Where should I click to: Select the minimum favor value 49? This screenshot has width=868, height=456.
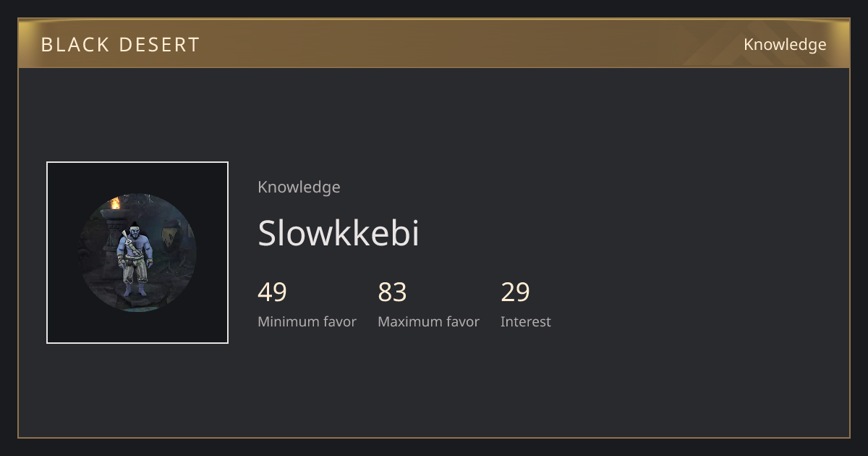coord(272,292)
